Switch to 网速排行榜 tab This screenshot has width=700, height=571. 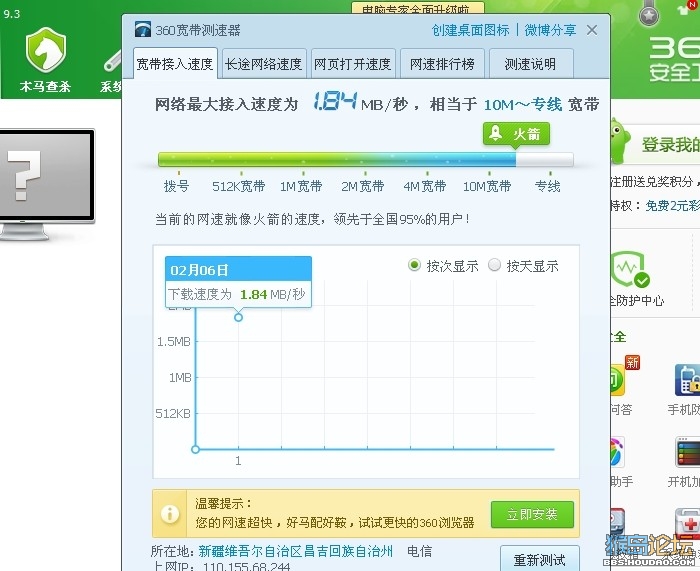click(x=442, y=64)
